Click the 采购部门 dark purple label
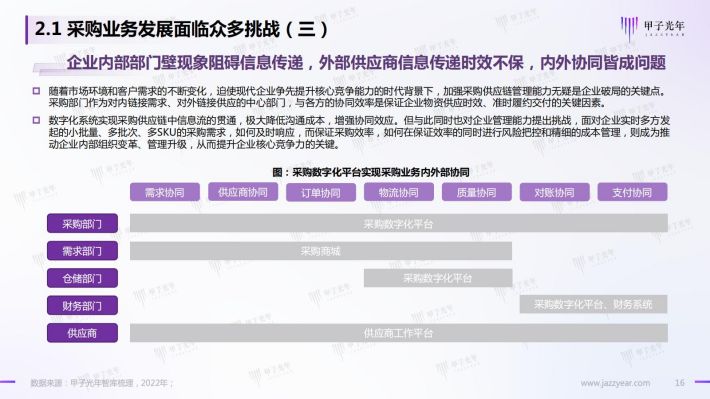The width and height of the screenshot is (710, 399). click(x=82, y=223)
